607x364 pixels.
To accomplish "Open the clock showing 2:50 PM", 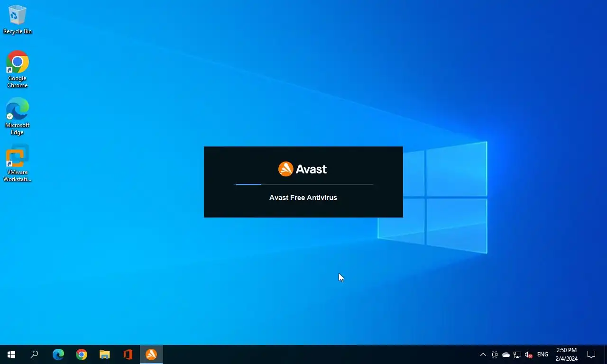I will (x=567, y=355).
